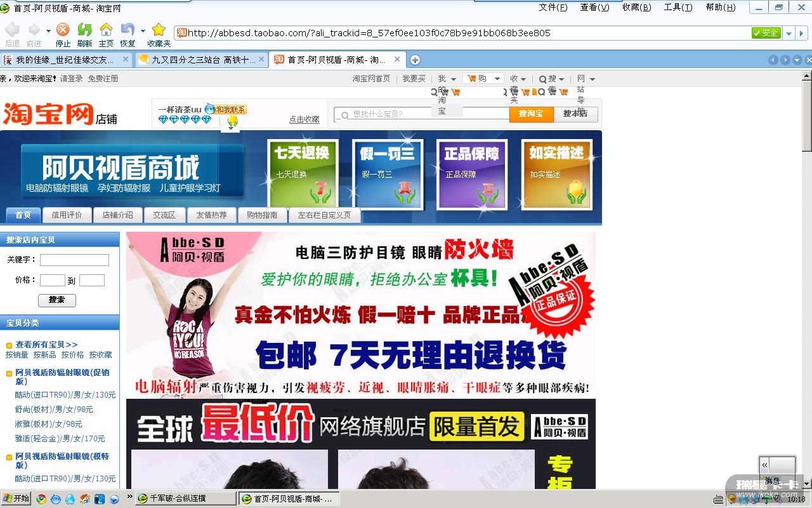Refresh the page with the 刷新 icon

(84, 30)
